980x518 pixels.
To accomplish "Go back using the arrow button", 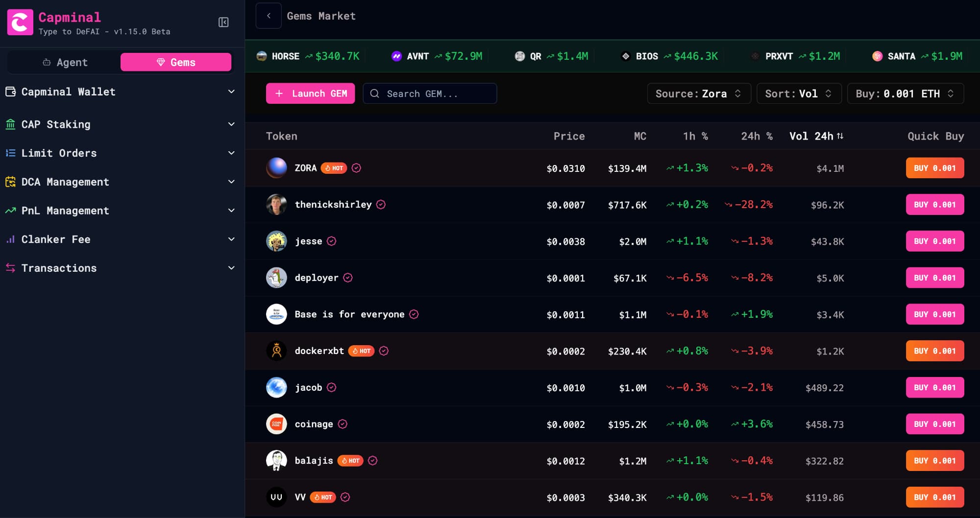I will tap(269, 16).
